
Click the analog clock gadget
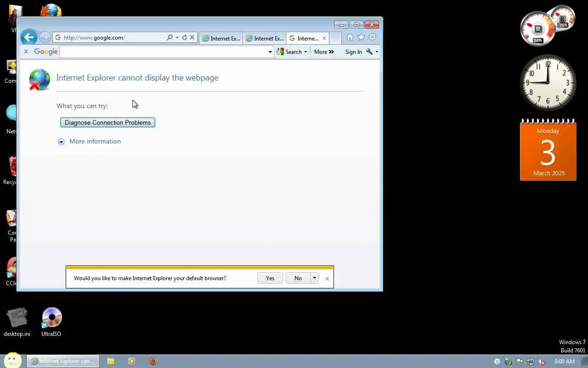[x=548, y=82]
